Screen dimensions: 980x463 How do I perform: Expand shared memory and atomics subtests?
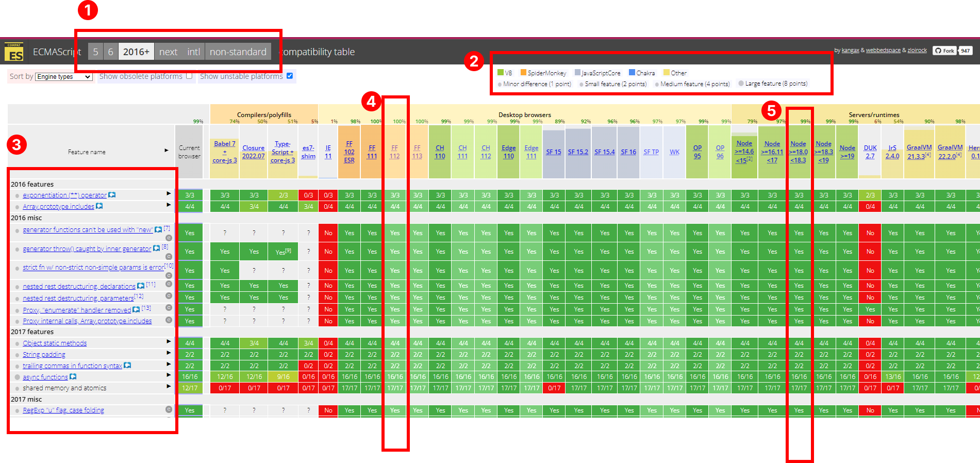169,387
